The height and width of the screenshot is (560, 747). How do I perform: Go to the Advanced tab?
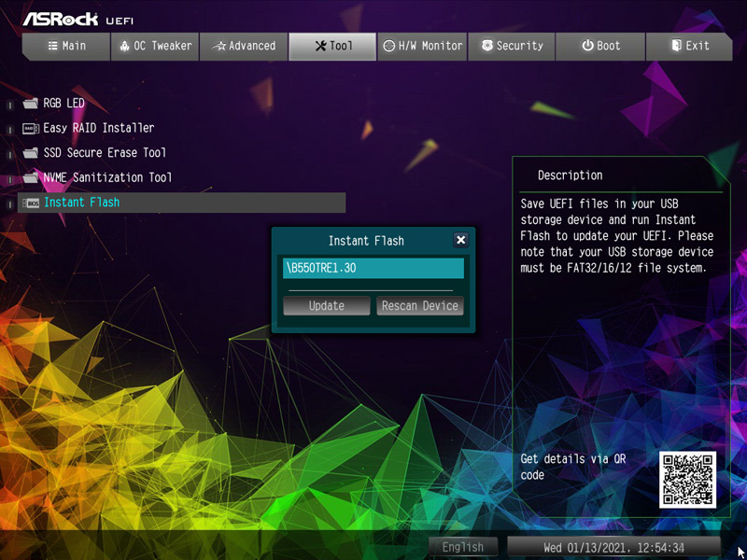(244, 46)
